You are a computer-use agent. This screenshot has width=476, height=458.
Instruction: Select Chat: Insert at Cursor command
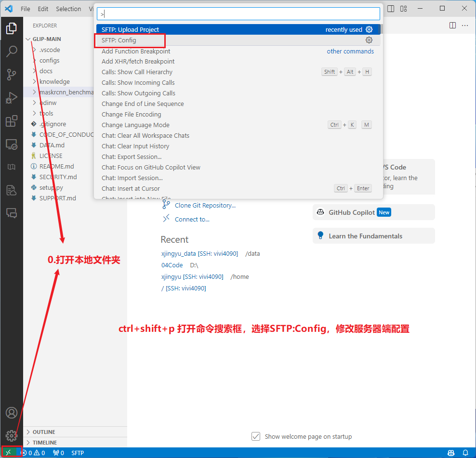point(238,188)
